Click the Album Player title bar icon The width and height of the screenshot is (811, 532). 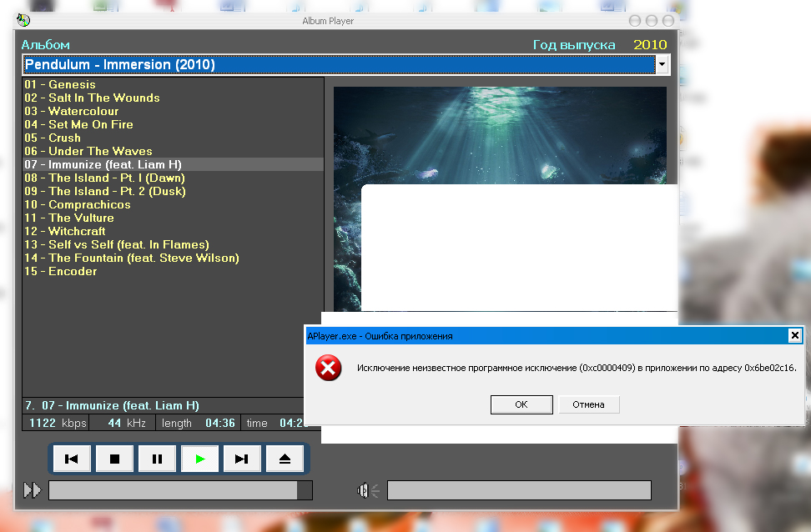coord(23,20)
